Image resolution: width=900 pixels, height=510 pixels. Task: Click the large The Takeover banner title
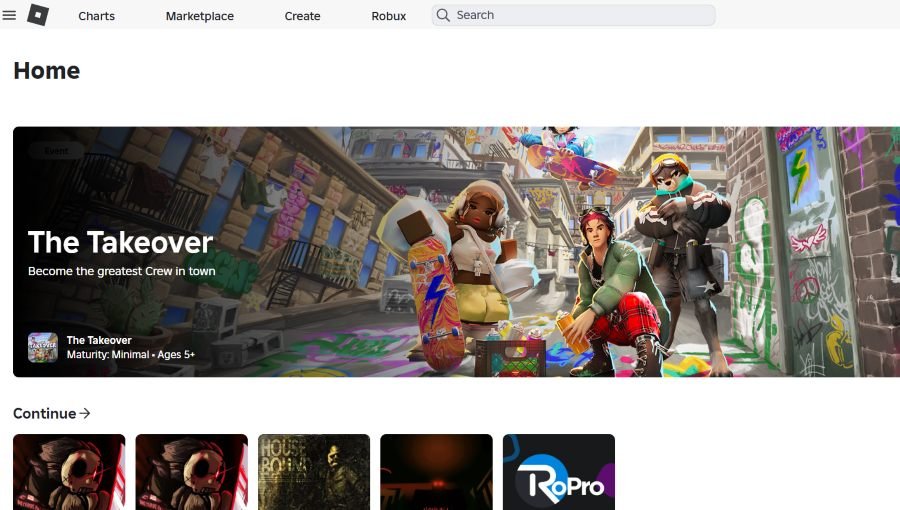120,242
